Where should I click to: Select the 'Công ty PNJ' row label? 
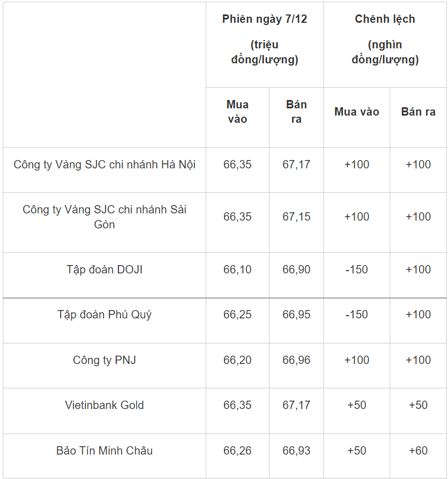pyautogui.click(x=104, y=360)
